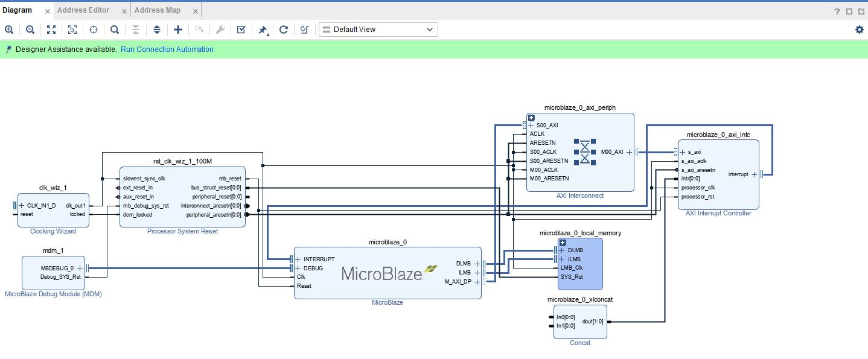Screen dimensions: 868x359
Task: Expand interrupt output interface on axi_intc
Action: pos(755,174)
